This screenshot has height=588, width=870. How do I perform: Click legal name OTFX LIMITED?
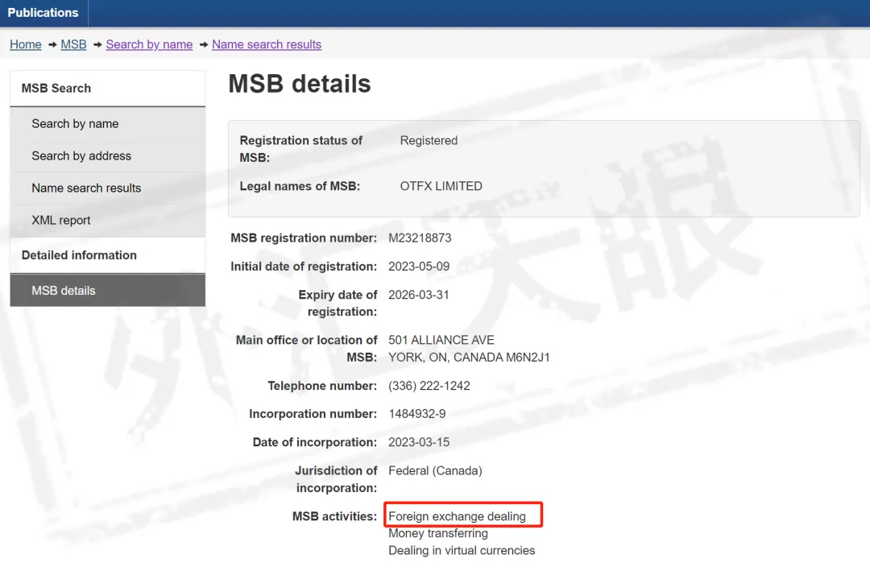click(x=441, y=186)
